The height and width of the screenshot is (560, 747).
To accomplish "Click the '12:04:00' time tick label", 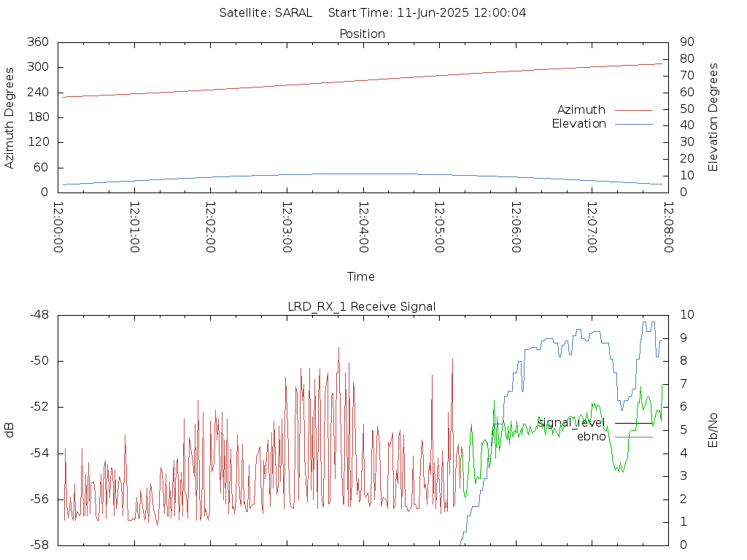I will tap(363, 227).
